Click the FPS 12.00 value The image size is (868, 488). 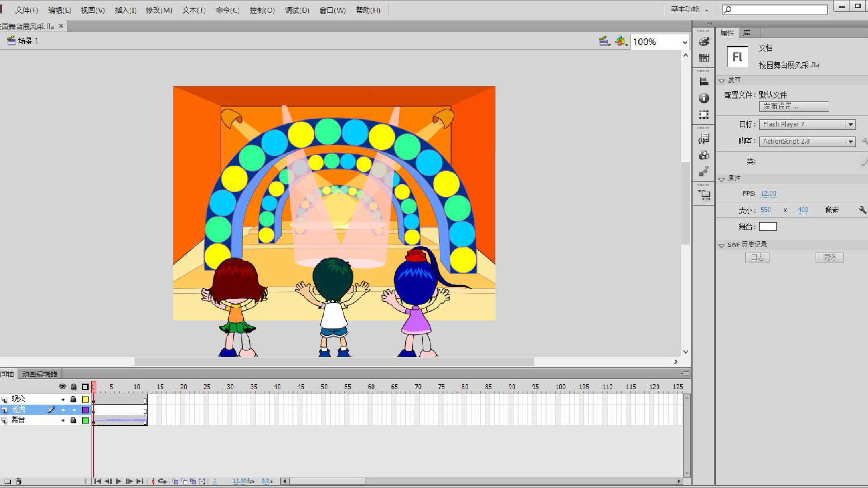tap(768, 193)
